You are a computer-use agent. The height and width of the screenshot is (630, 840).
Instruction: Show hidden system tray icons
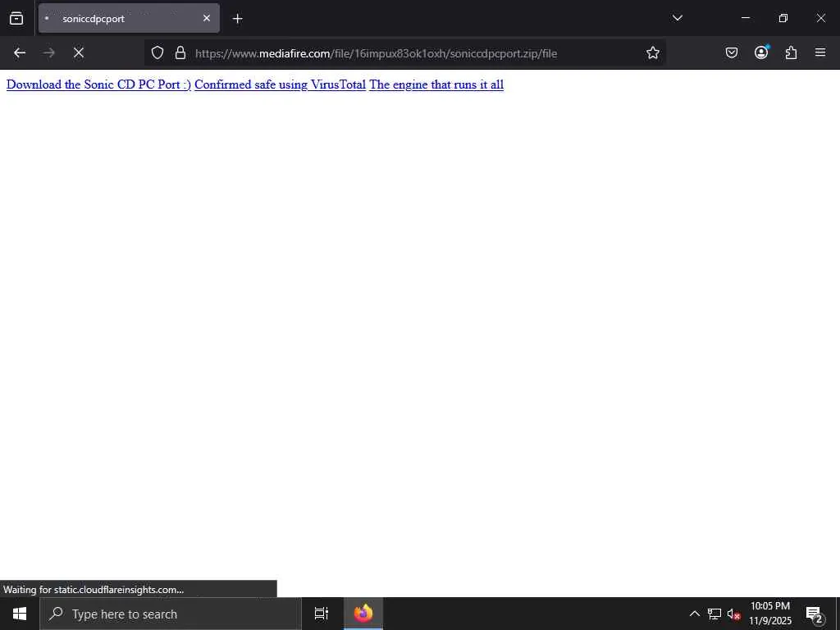tap(694, 614)
